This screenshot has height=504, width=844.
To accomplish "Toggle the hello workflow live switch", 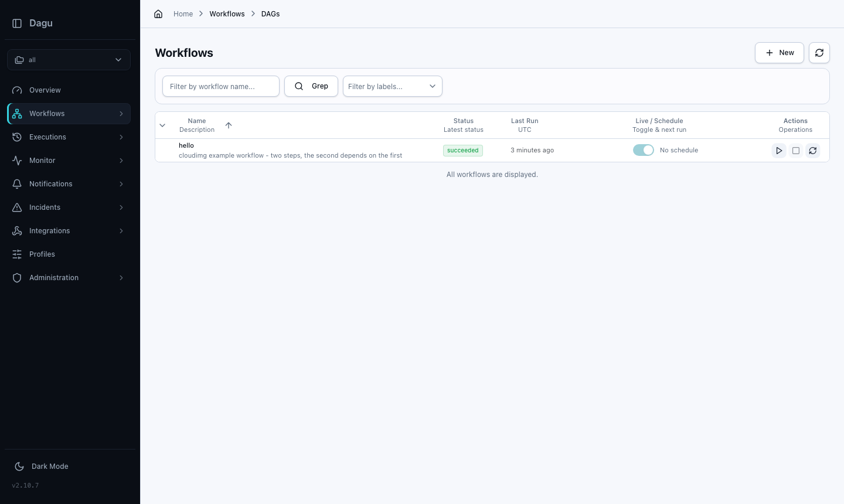I will click(644, 150).
